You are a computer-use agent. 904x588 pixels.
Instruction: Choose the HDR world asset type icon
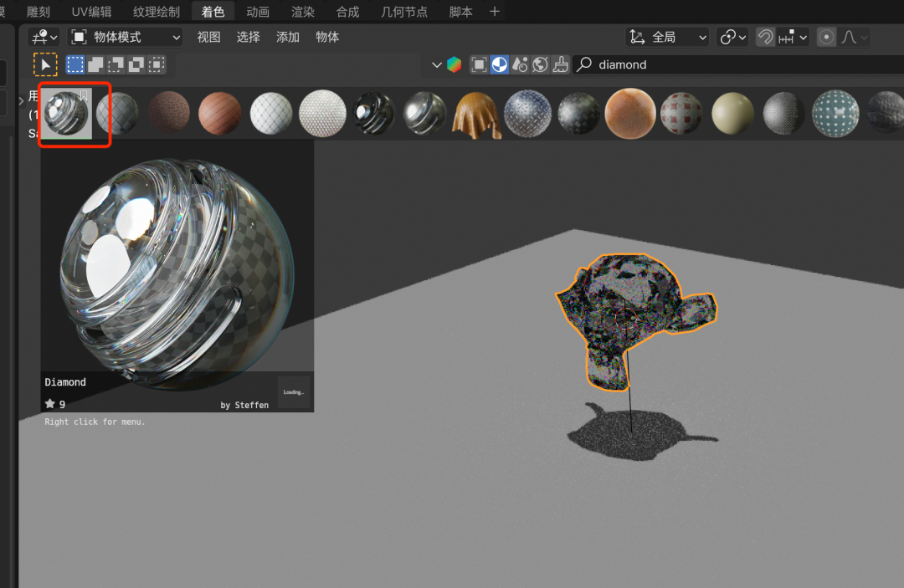(x=540, y=64)
